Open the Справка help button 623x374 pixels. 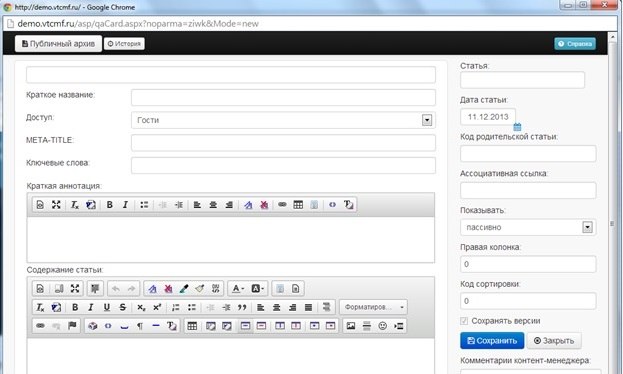[x=575, y=44]
